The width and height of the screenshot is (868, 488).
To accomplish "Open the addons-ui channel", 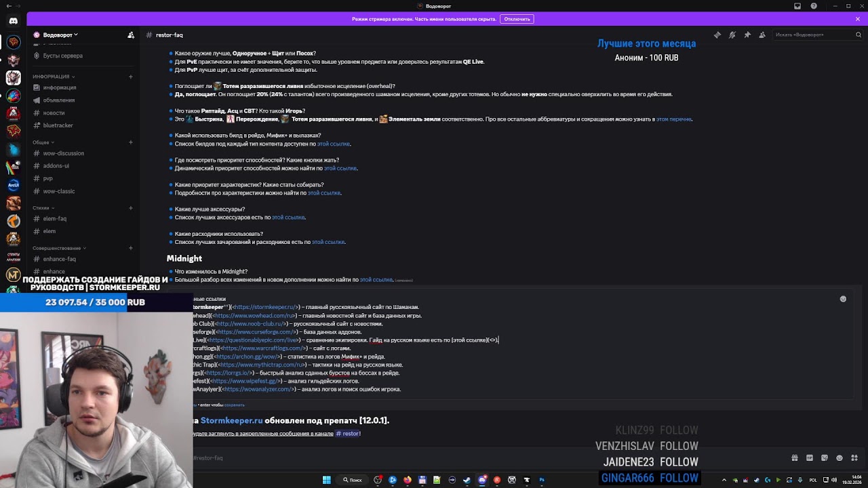I will coord(56,165).
